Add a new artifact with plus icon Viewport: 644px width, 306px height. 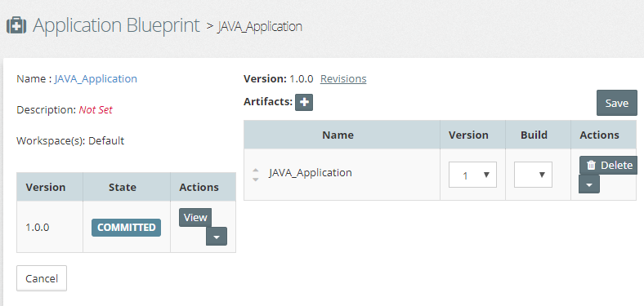[x=304, y=102]
